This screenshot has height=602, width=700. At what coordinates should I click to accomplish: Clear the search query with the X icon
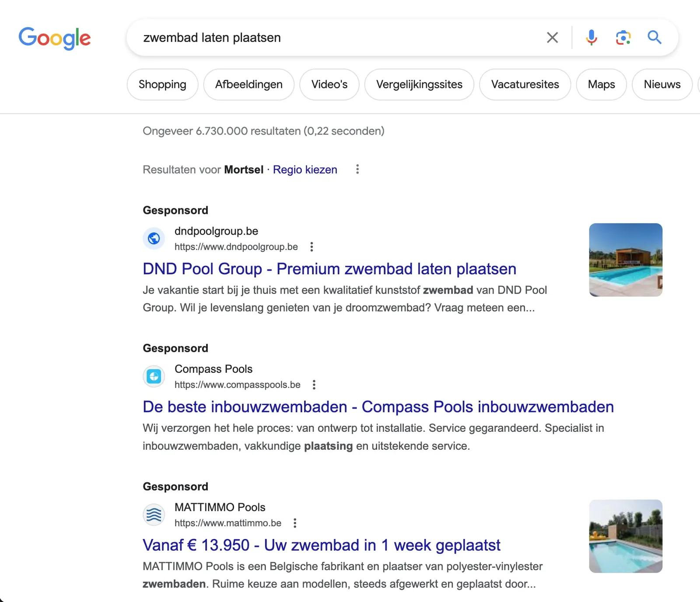552,38
